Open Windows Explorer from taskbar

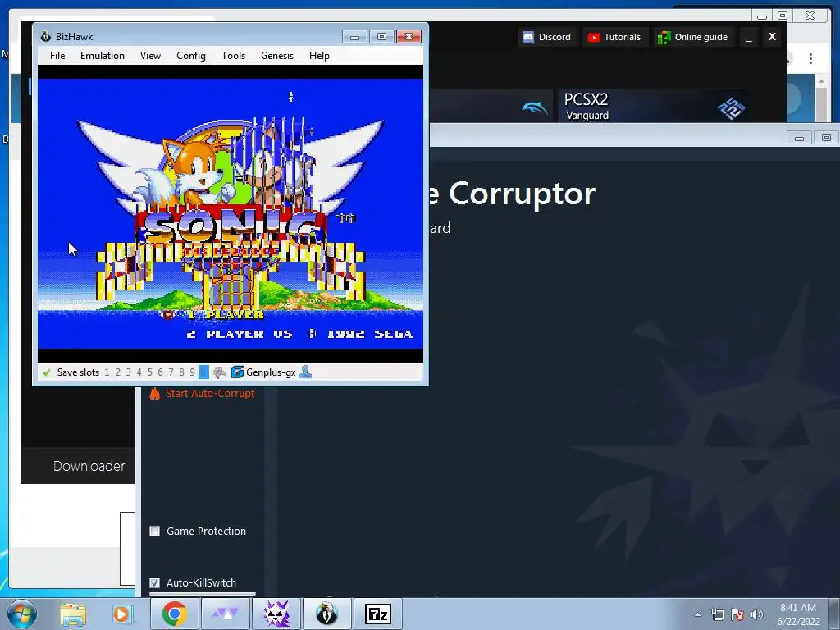73,614
